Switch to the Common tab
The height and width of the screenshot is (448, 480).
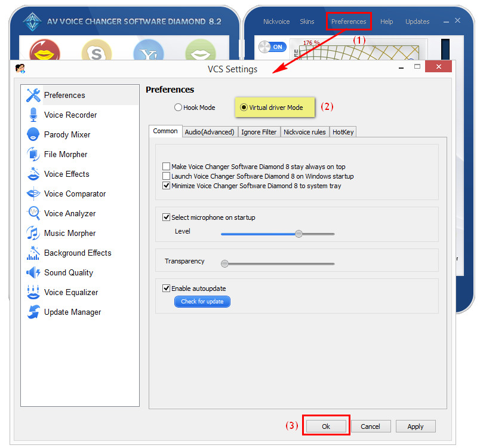tap(165, 131)
